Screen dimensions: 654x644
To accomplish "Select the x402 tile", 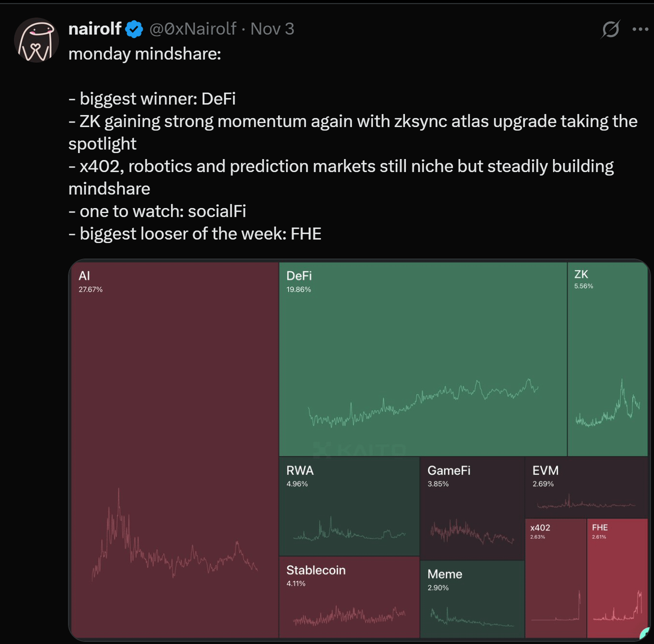I will click(555, 578).
